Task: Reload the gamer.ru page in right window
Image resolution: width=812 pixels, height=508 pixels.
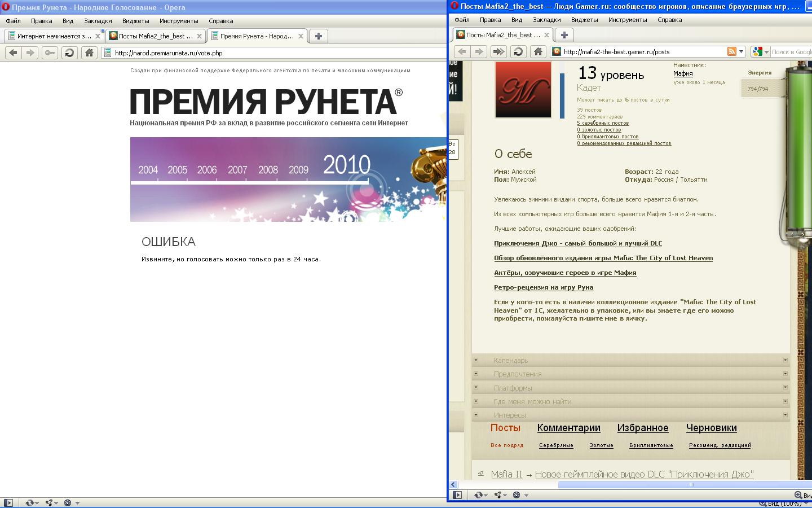Action: [x=518, y=51]
